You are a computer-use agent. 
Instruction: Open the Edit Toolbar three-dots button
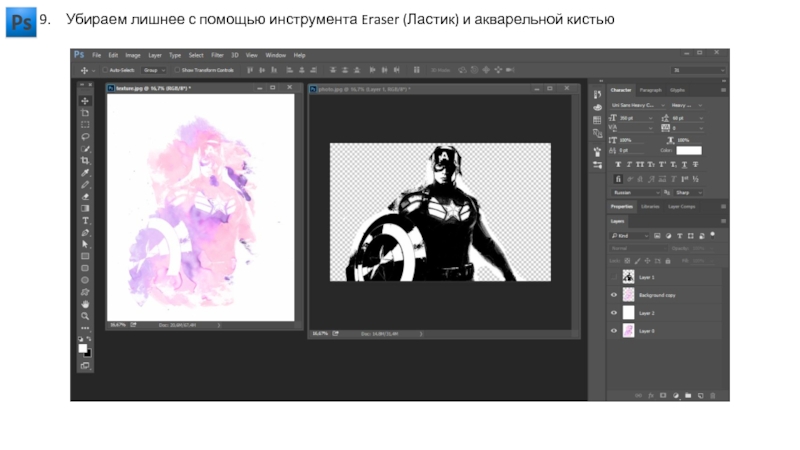coord(85,328)
